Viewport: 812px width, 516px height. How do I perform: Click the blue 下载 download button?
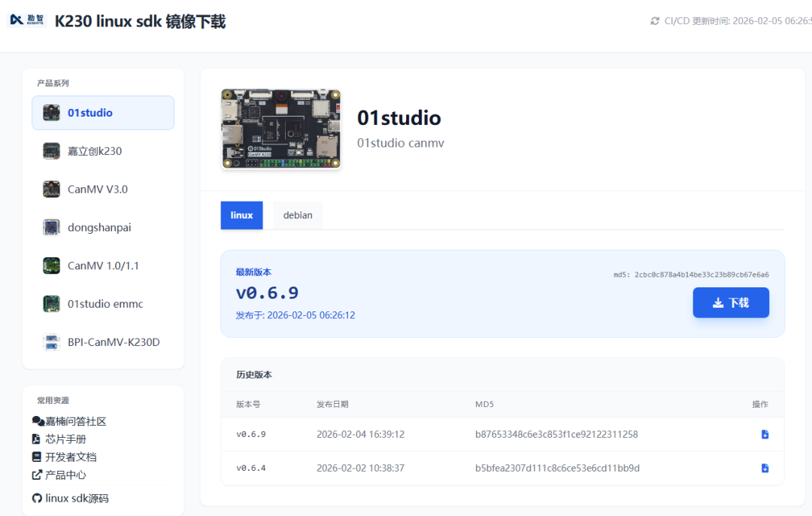tap(731, 302)
